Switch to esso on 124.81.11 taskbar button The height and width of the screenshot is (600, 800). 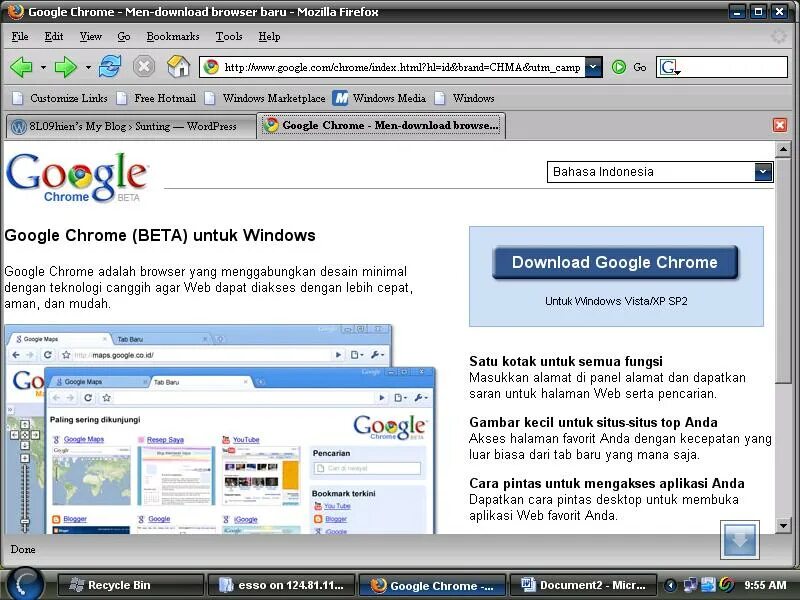click(281, 585)
